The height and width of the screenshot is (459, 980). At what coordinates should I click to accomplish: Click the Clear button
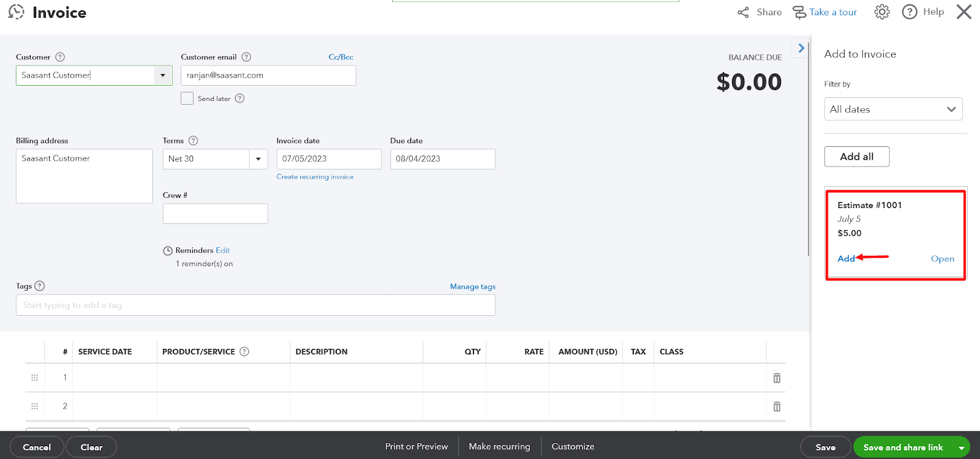pos(91,447)
